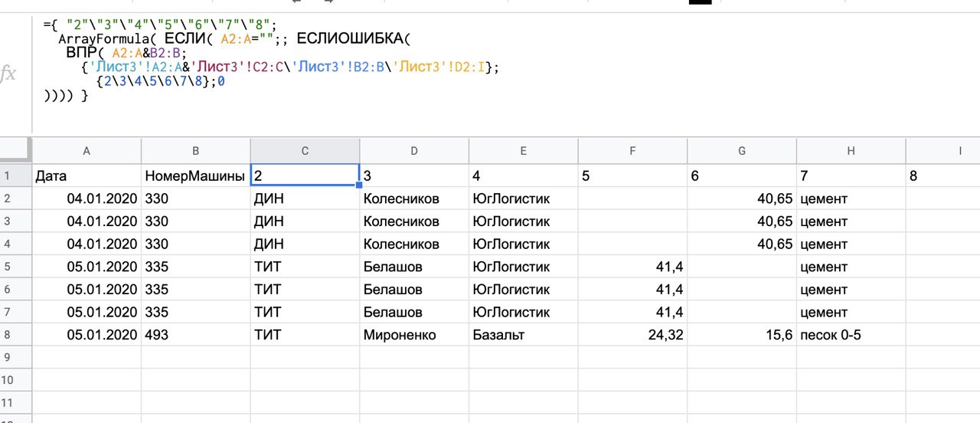This screenshot has height=423, width=980.
Task: Click cell with "Мироненко"
Action: pyautogui.click(x=414, y=335)
